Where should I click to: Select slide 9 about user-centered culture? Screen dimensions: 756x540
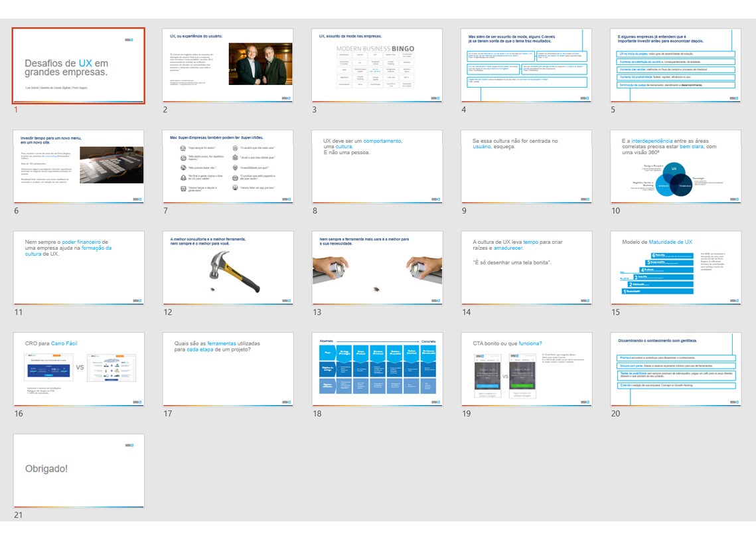527,167
